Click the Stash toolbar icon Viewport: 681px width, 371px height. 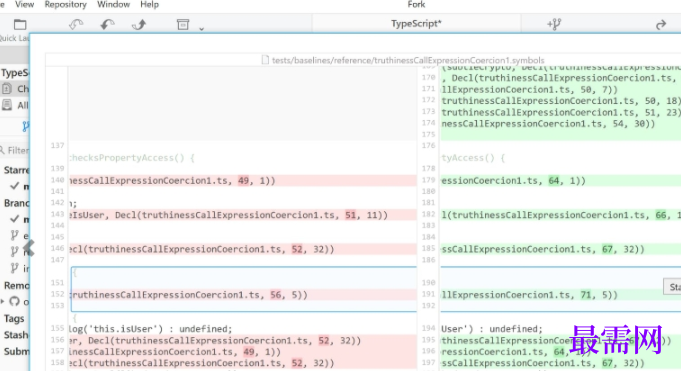coord(183,24)
